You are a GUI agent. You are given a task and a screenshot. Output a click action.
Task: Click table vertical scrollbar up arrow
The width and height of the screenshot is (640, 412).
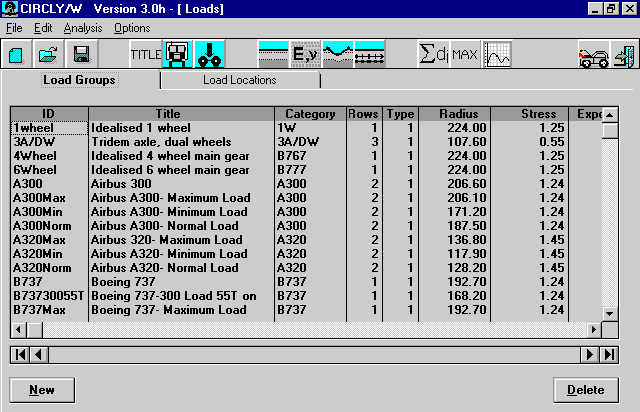[x=610, y=115]
